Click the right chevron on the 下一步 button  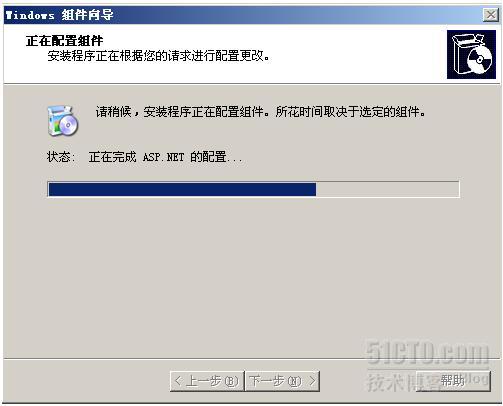[x=312, y=381]
